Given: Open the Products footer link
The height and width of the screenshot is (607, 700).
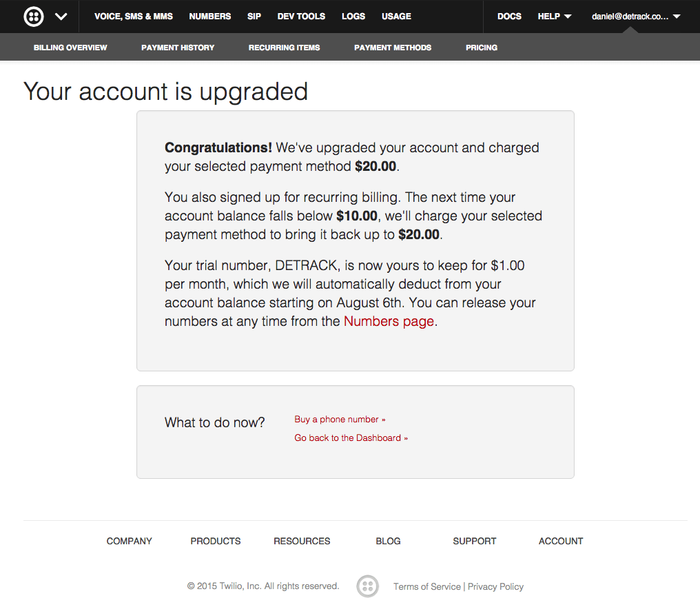Looking at the screenshot, I should click(x=216, y=541).
